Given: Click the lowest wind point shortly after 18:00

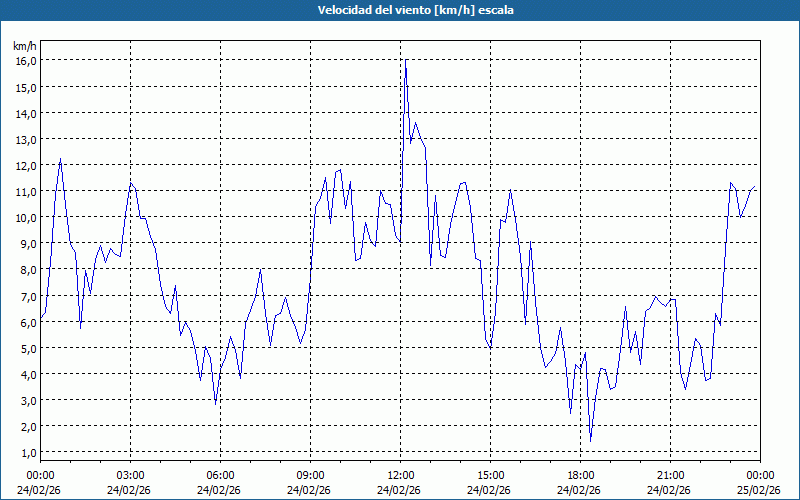Looking at the screenshot, I should coord(590,441).
